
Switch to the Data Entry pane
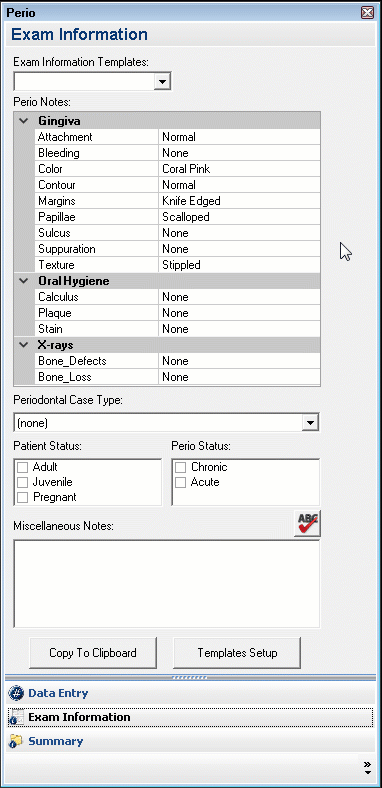[x=58, y=693]
